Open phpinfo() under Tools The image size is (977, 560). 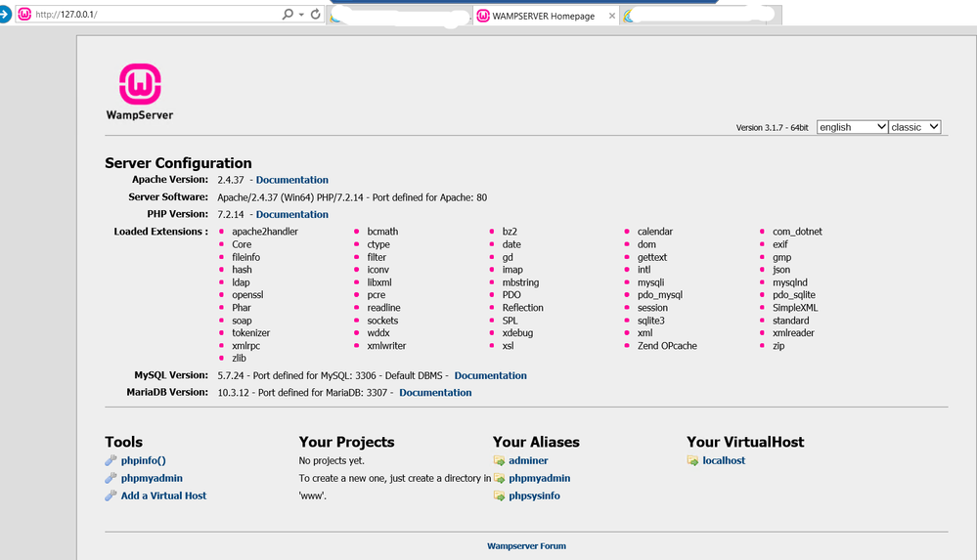tap(144, 460)
